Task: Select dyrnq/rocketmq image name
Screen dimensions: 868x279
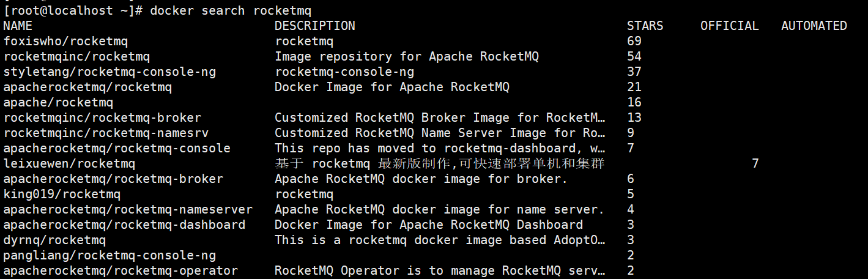Action: point(54,240)
